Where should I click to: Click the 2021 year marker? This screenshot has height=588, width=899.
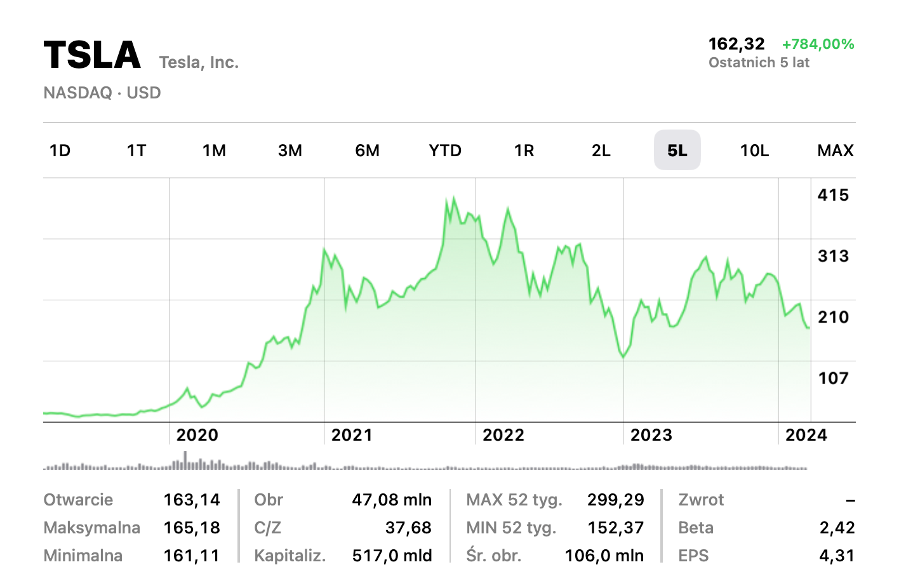click(352, 435)
